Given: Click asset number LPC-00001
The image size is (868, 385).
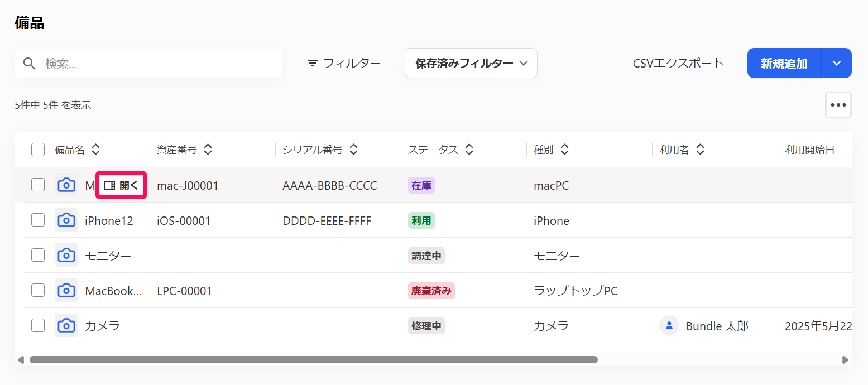Looking at the screenshot, I should (185, 291).
